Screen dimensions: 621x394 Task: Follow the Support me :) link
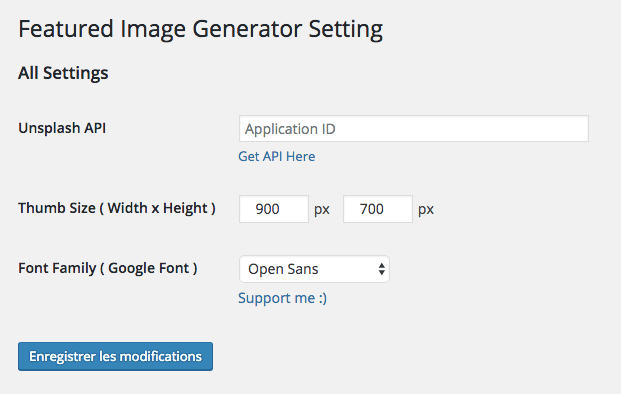[x=282, y=298]
